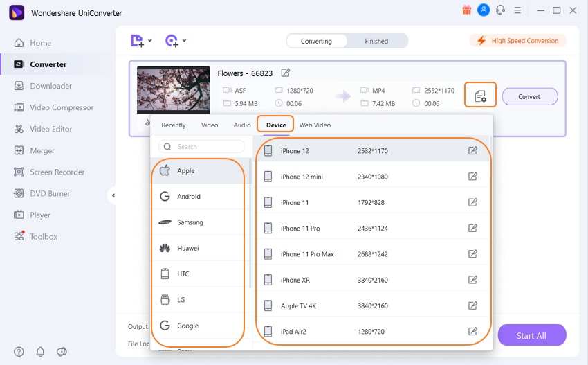Edit iPhone 12 preset settings
Screen dimensions: 588x365
(472, 150)
